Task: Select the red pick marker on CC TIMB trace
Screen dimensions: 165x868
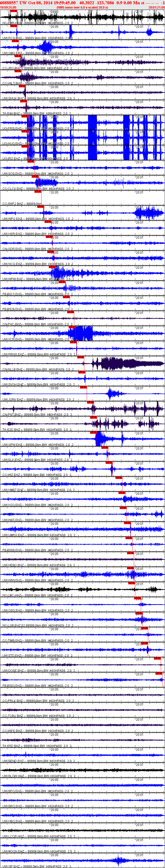Action: (x=144, y=628)
